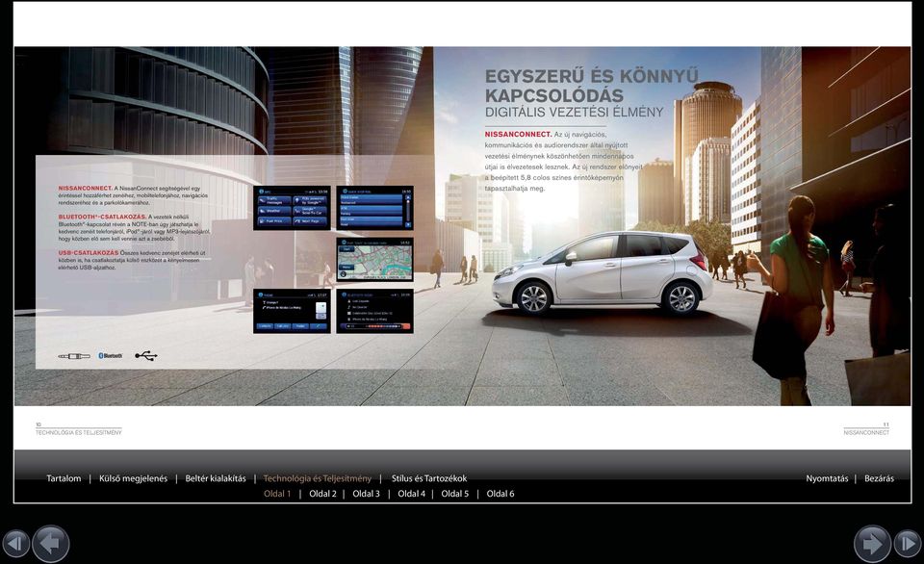The image size is (924, 564).
Task: Go to Oldal 3
Action: [367, 494]
